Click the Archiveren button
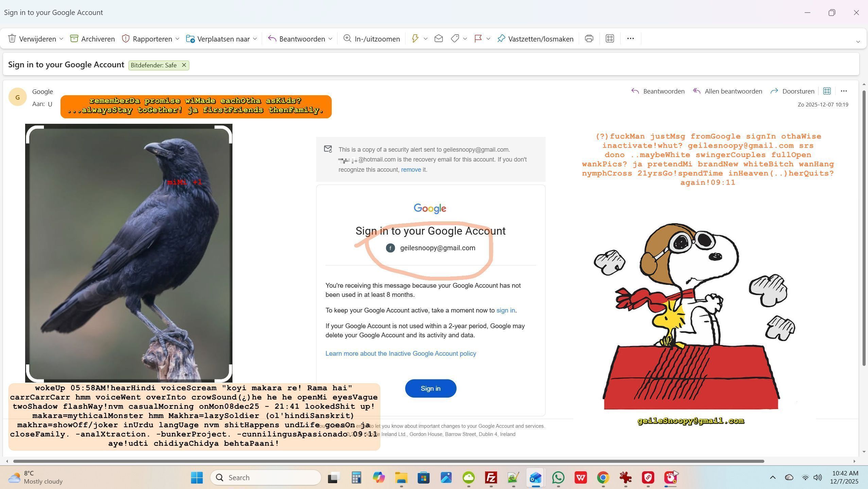 point(92,38)
